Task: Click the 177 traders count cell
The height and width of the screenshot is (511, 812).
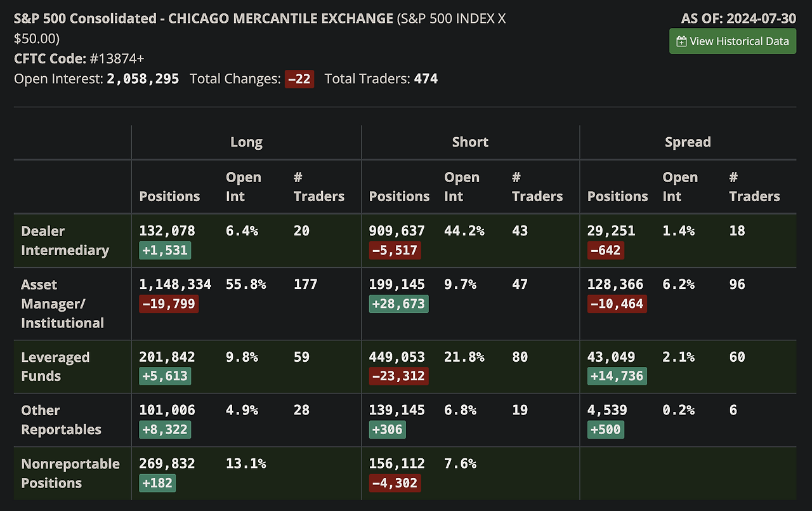Action: click(306, 284)
